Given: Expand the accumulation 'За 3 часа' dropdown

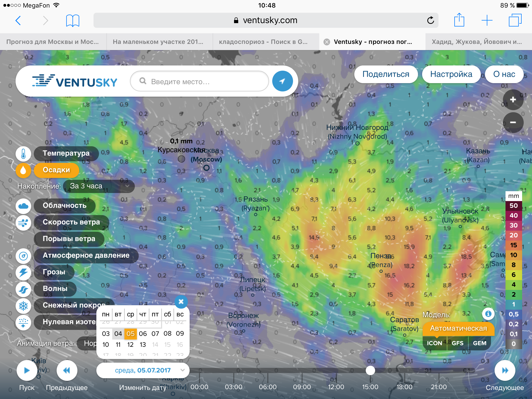Looking at the screenshot, I should coord(99,186).
